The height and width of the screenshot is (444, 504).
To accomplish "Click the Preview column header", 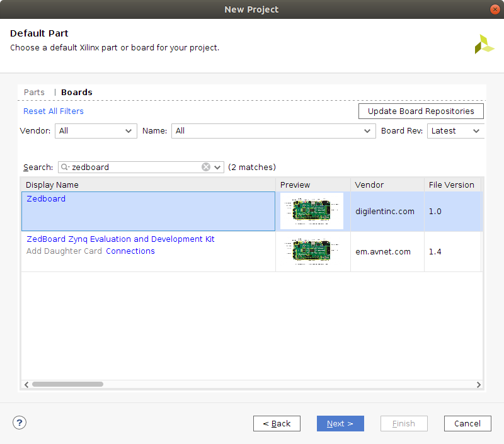I will pyautogui.click(x=313, y=185).
